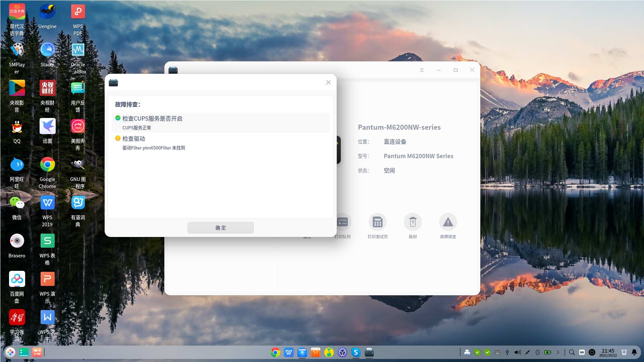644x362 pixels.
Task: Open the WPS 2019 desktop shortcut
Action: click(x=47, y=203)
